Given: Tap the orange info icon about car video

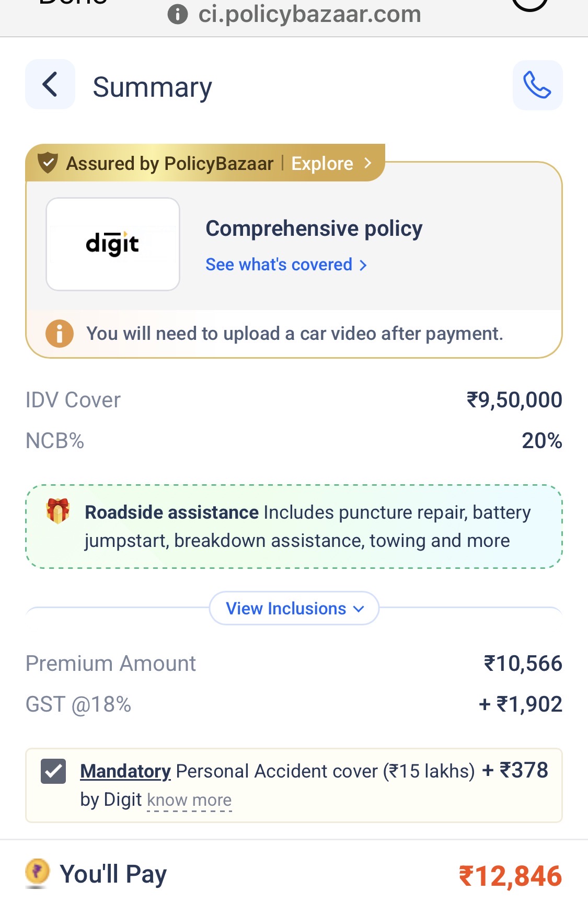Looking at the screenshot, I should click(x=60, y=334).
